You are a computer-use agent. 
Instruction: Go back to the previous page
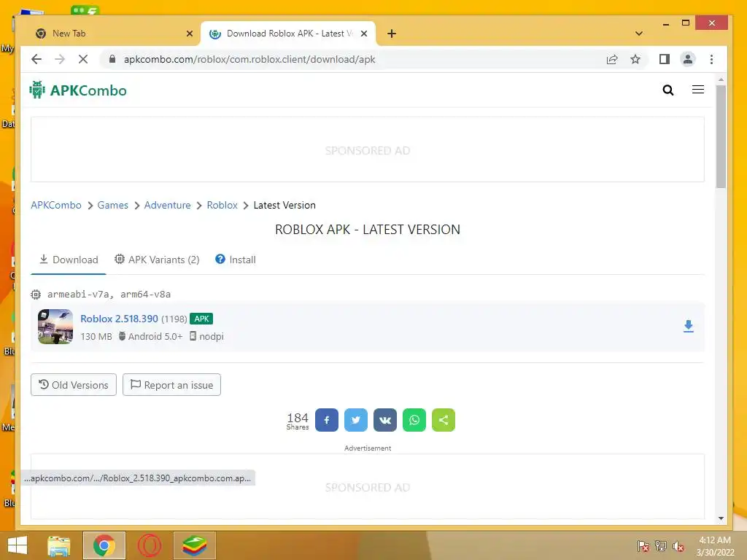point(36,59)
